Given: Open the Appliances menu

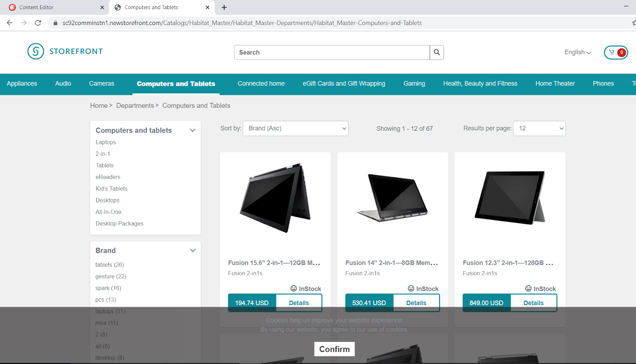Looking at the screenshot, I should (x=22, y=83).
